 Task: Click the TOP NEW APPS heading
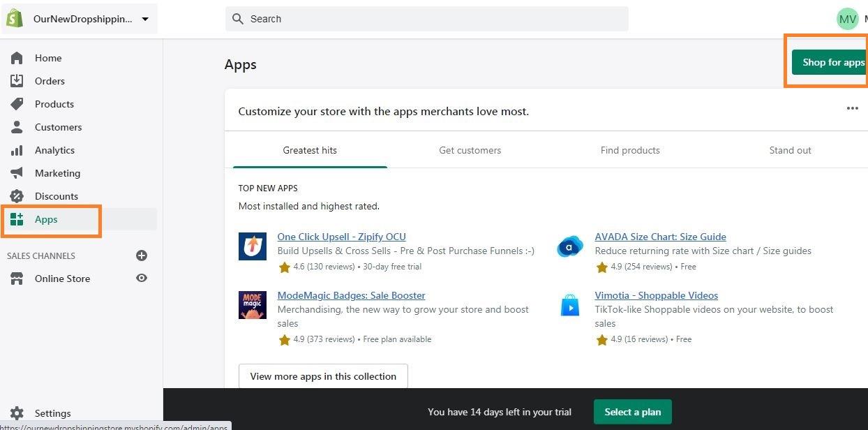[268, 188]
